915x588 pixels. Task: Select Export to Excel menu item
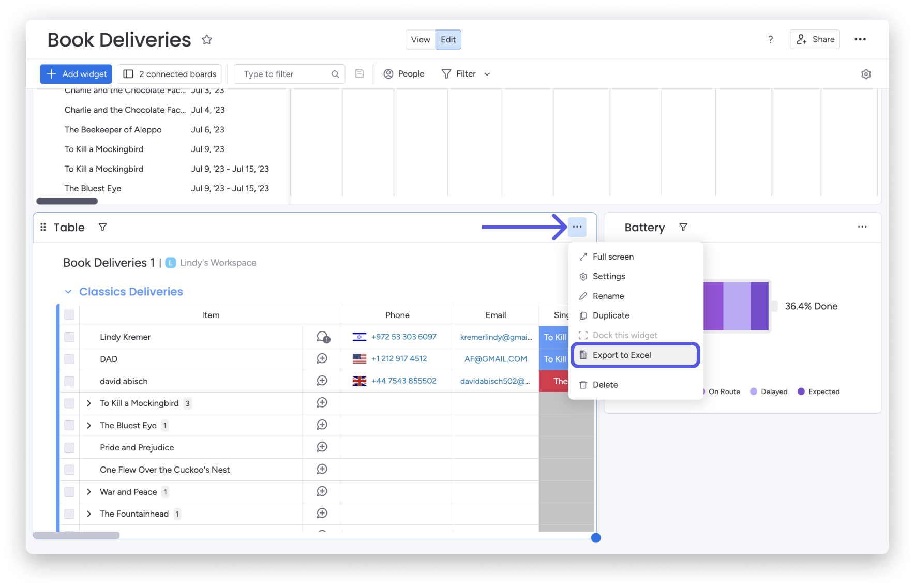636,355
